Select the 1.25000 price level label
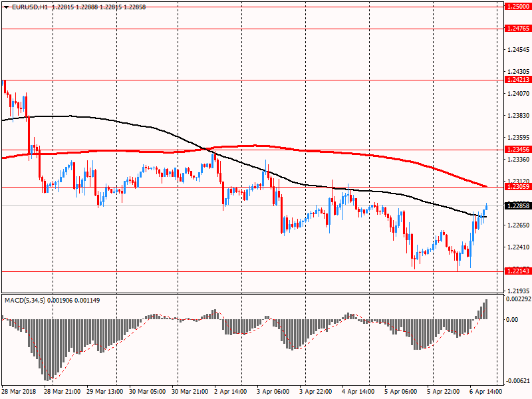This screenshot has width=532, height=399. (x=518, y=7)
